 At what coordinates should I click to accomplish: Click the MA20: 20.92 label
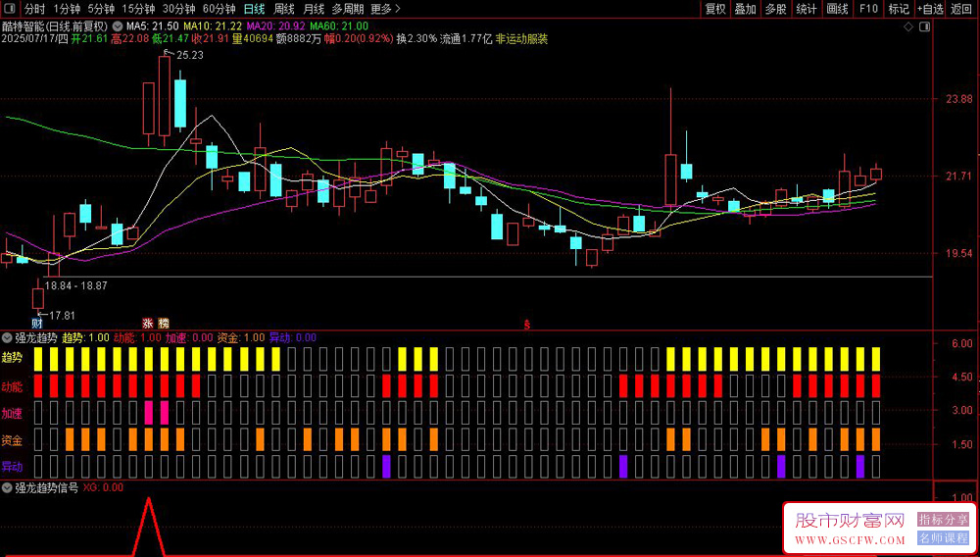pos(276,26)
